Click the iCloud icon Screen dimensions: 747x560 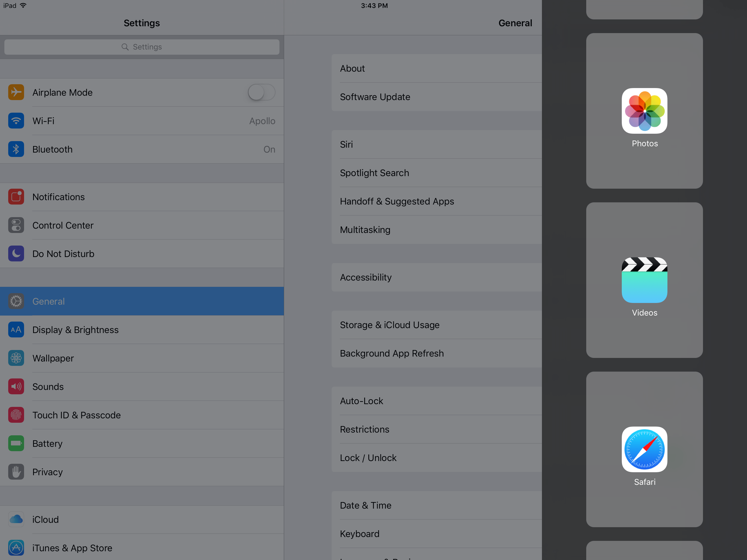(x=16, y=520)
